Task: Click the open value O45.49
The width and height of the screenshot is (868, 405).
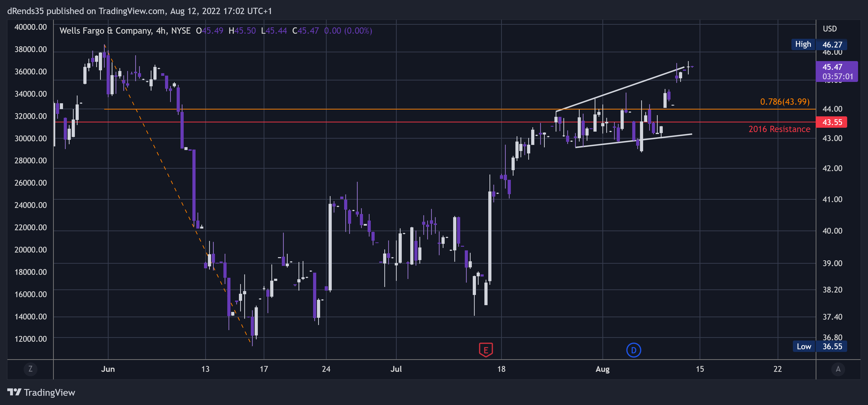Action: point(209,31)
